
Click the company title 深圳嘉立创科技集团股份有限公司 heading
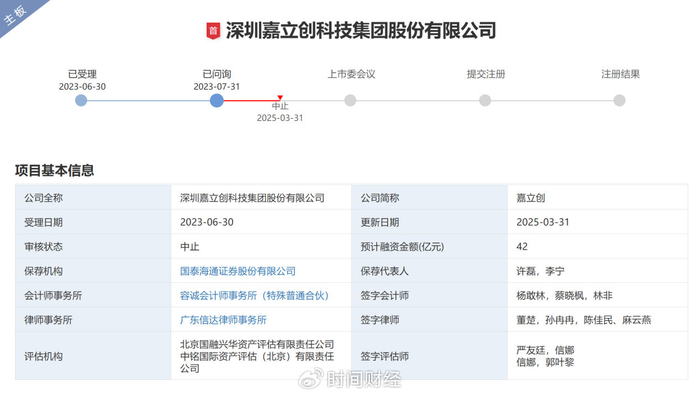point(360,31)
